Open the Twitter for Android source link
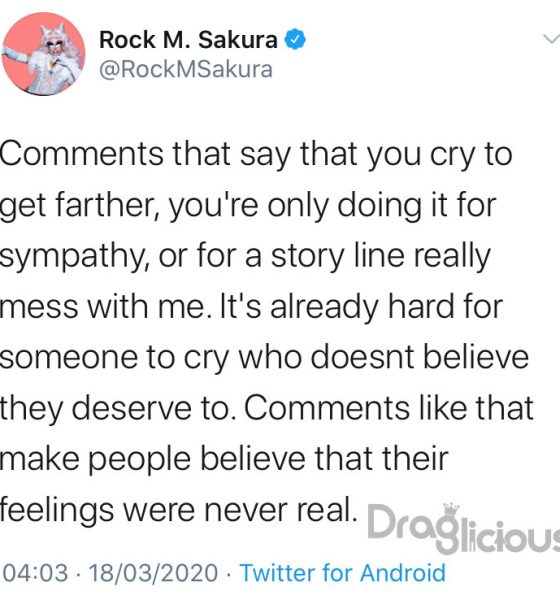 343,573
